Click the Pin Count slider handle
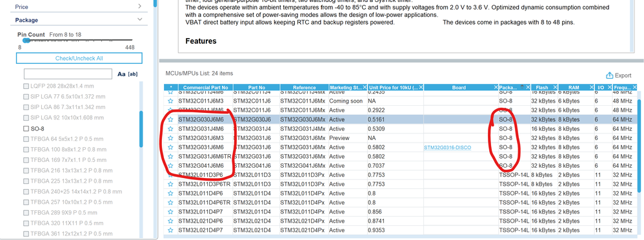 26,40
